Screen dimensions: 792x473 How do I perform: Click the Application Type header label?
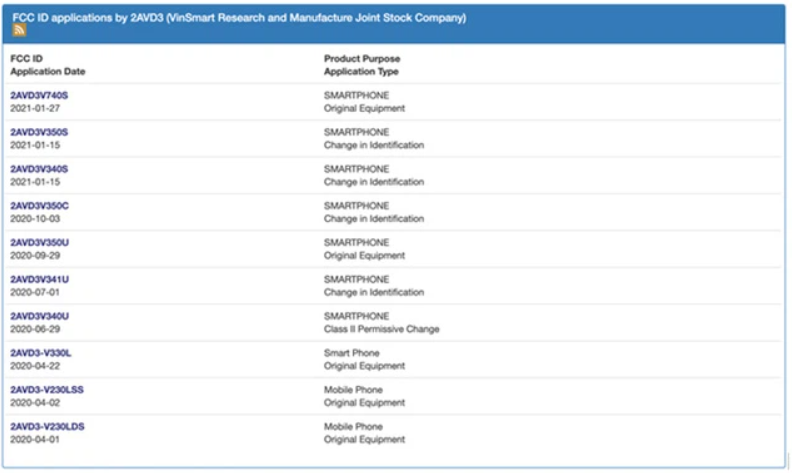[361, 72]
